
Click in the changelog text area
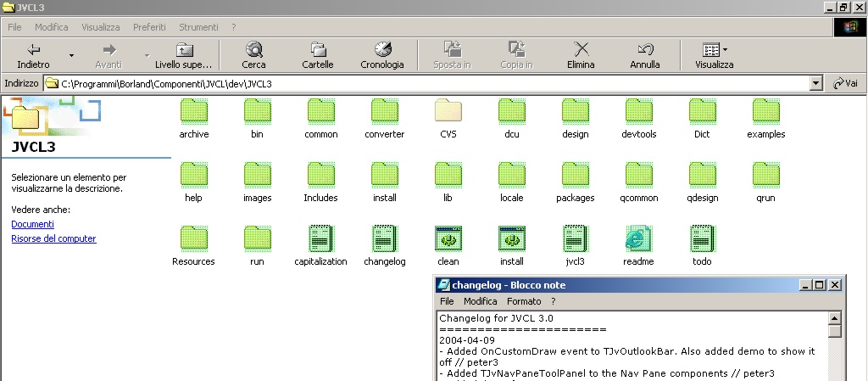(x=632, y=346)
